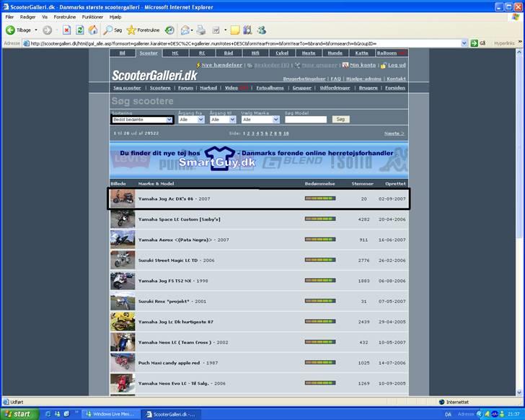This screenshot has height=420, width=525.
Task: Click the Næste next-page link
Action: tap(394, 134)
